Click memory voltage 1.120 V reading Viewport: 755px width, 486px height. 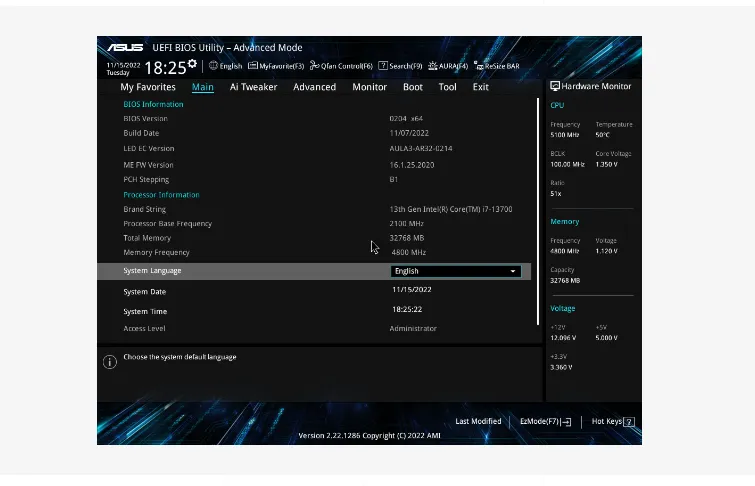click(x=607, y=251)
